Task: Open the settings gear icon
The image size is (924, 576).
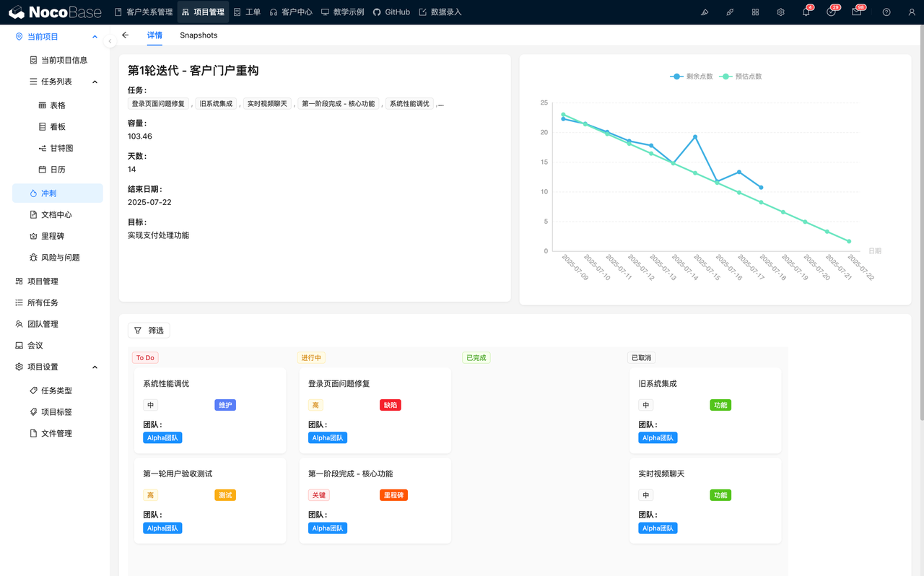Action: [780, 12]
